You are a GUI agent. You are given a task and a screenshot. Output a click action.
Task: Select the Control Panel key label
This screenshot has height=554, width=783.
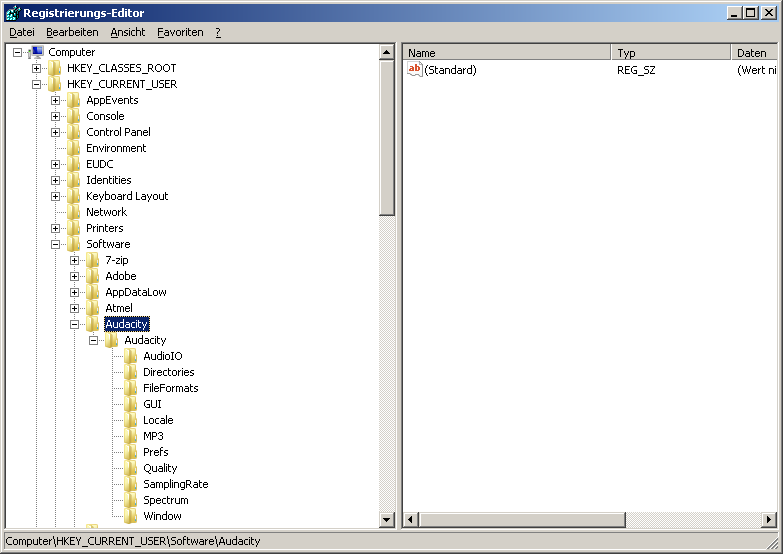coord(118,132)
